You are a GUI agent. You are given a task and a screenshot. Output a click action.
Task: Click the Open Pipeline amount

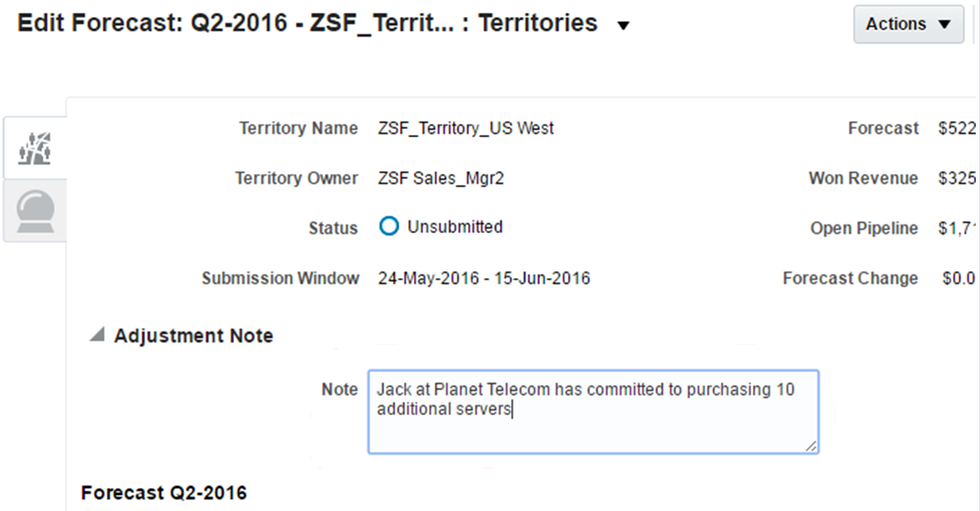click(x=958, y=228)
